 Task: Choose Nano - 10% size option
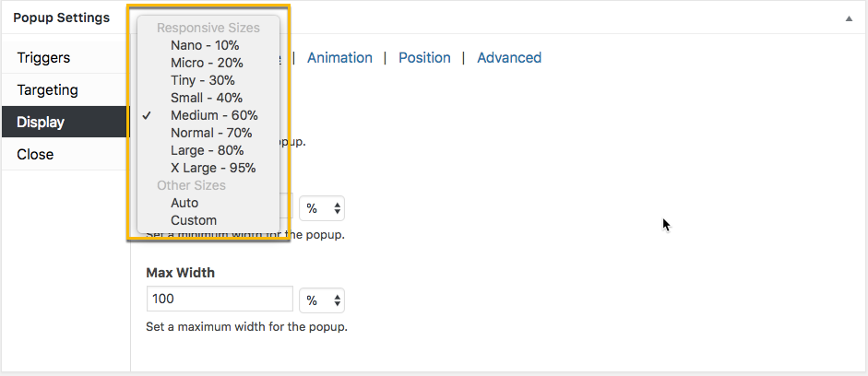(x=205, y=45)
